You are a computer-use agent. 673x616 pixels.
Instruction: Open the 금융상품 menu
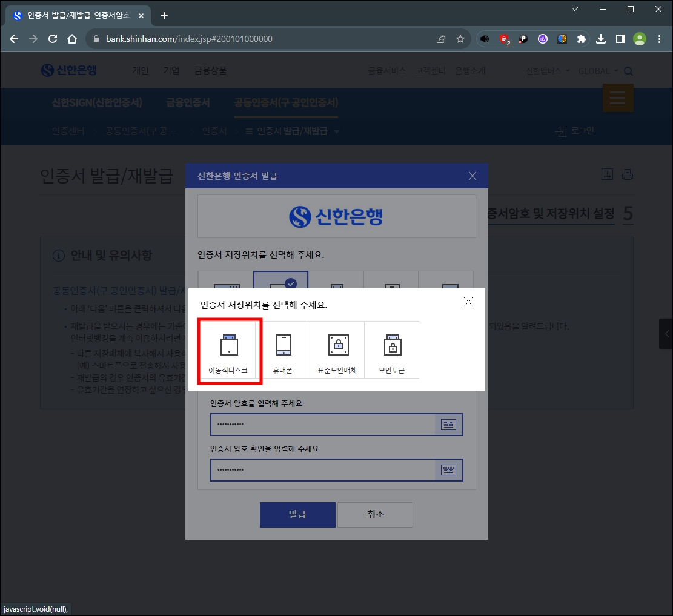[x=210, y=70]
